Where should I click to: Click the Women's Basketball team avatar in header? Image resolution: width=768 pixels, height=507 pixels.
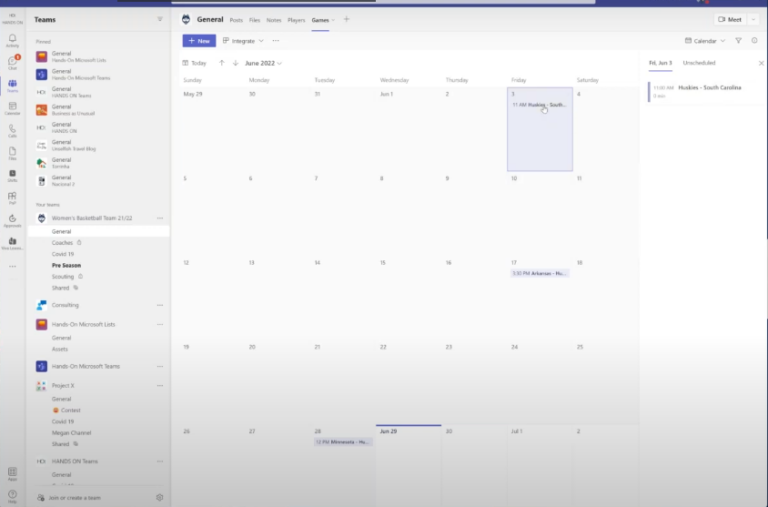click(x=186, y=20)
